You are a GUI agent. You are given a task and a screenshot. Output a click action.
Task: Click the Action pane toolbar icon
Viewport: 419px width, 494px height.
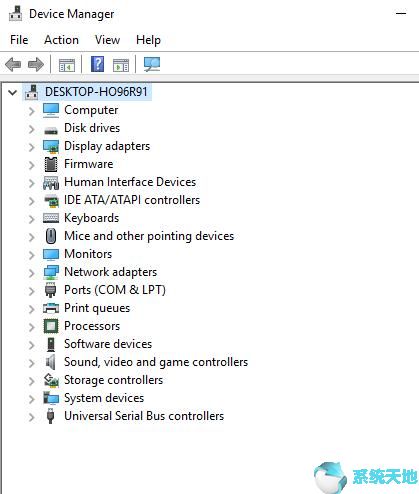pyautogui.click(x=121, y=65)
